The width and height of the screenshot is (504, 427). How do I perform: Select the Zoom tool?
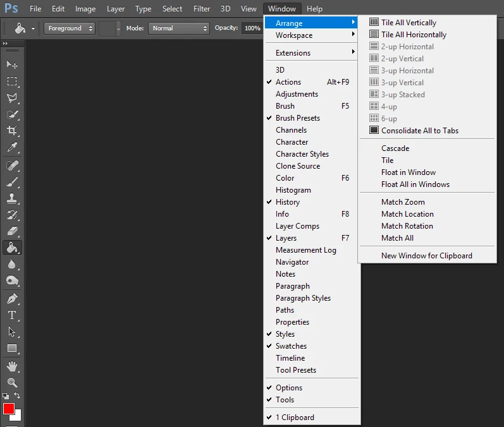[12, 382]
